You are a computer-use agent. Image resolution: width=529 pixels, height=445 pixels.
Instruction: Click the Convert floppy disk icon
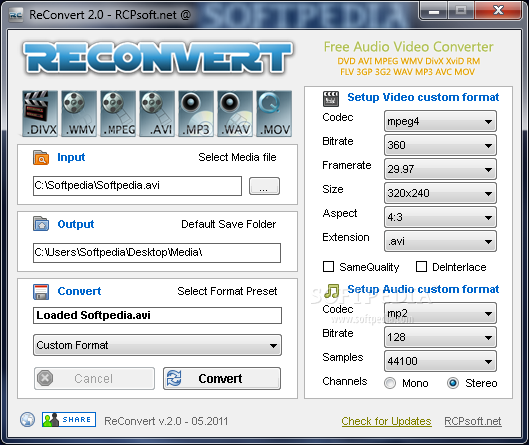pyautogui.click(x=41, y=292)
